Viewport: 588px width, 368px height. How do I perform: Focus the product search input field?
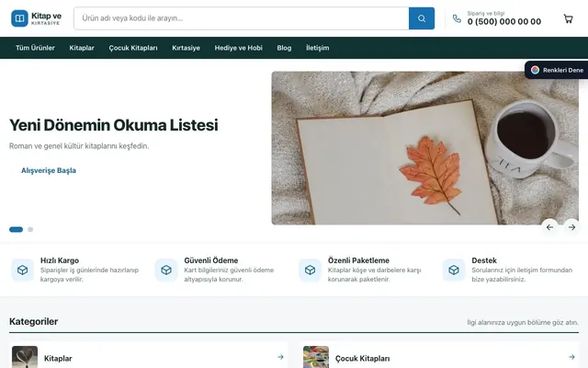click(242, 18)
